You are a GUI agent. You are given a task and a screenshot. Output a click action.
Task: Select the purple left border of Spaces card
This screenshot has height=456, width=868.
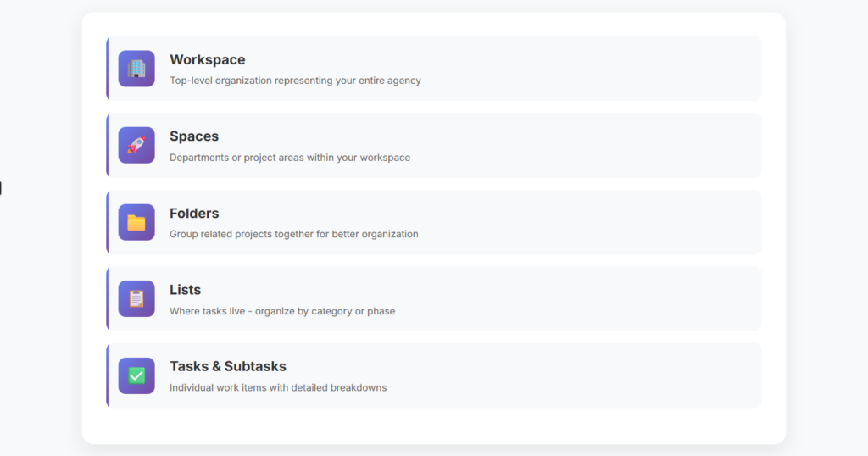pyautogui.click(x=108, y=145)
